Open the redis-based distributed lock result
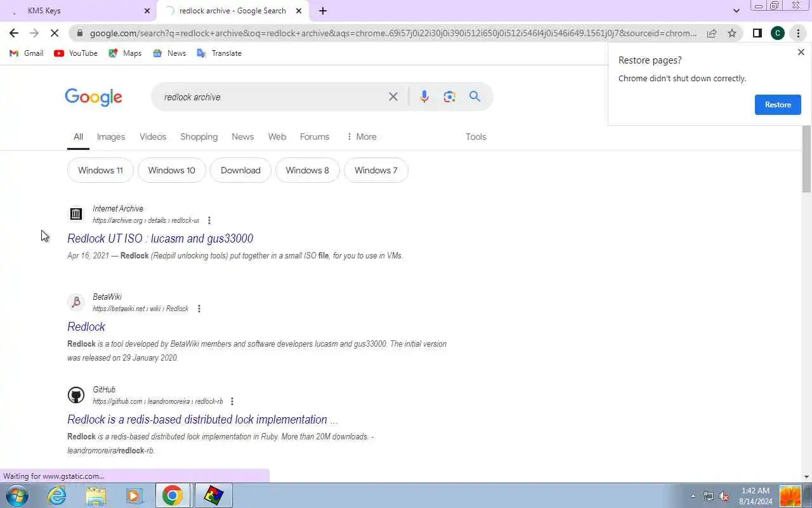Screen dimensions: 812x508 [202, 420]
